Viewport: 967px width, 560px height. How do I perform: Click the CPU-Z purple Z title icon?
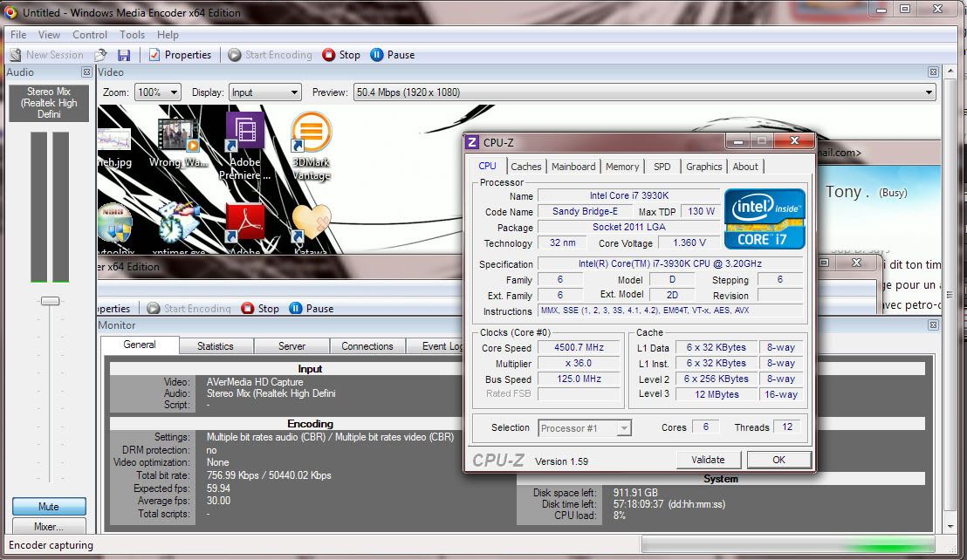[x=472, y=142]
